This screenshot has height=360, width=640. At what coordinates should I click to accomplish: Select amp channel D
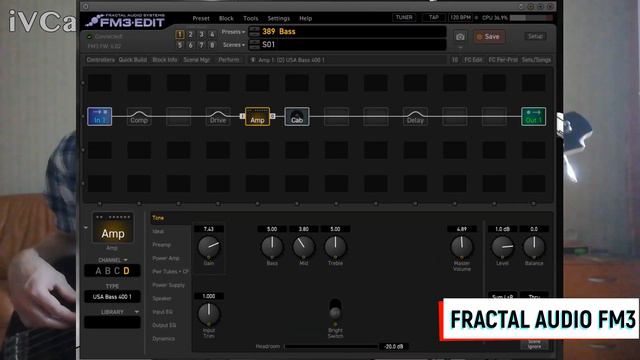126,271
